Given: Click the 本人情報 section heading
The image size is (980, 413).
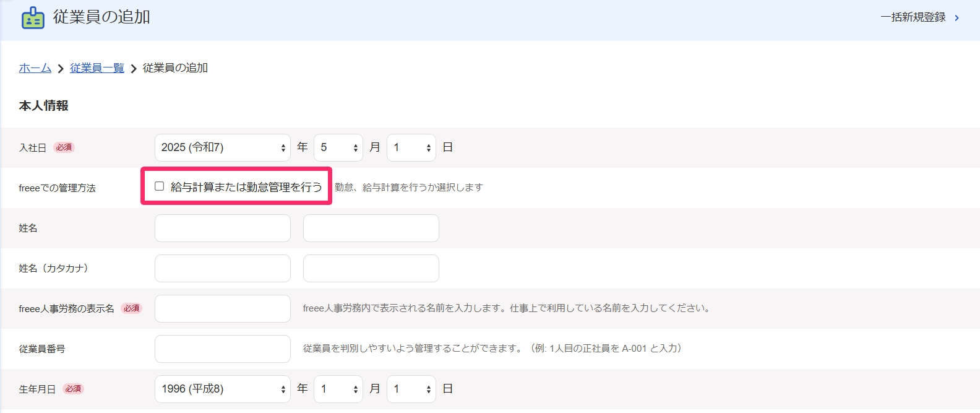Looking at the screenshot, I should [x=44, y=106].
